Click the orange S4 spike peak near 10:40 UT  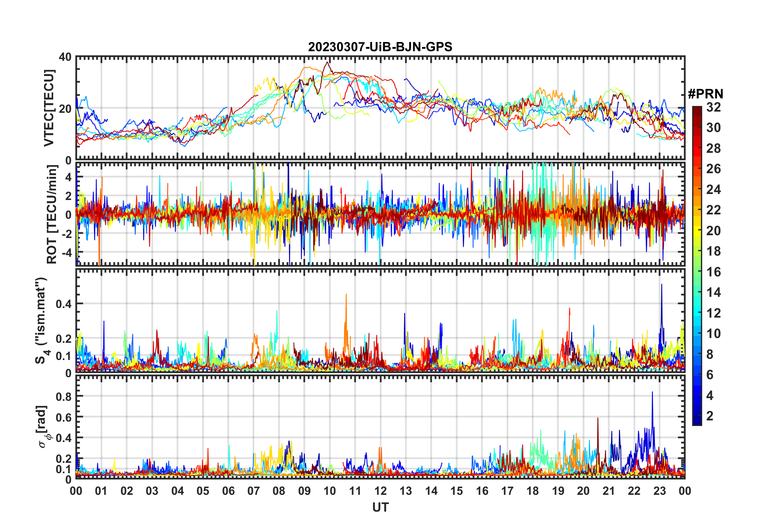(346, 295)
